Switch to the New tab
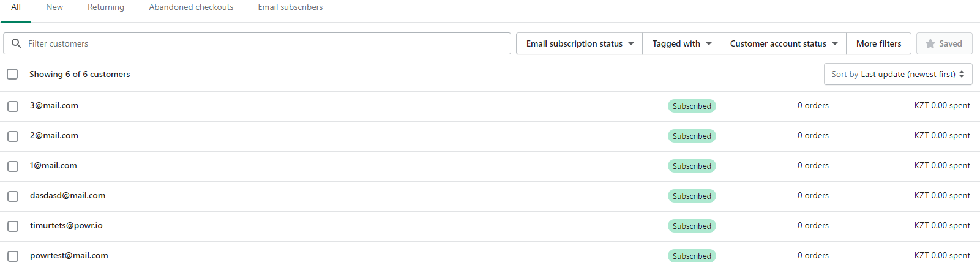The width and height of the screenshot is (980, 268). [x=54, y=7]
